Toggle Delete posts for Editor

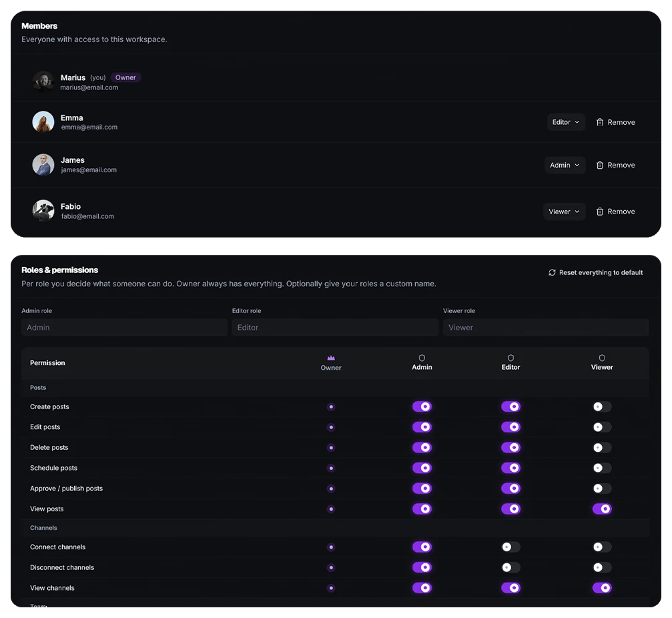(x=511, y=447)
